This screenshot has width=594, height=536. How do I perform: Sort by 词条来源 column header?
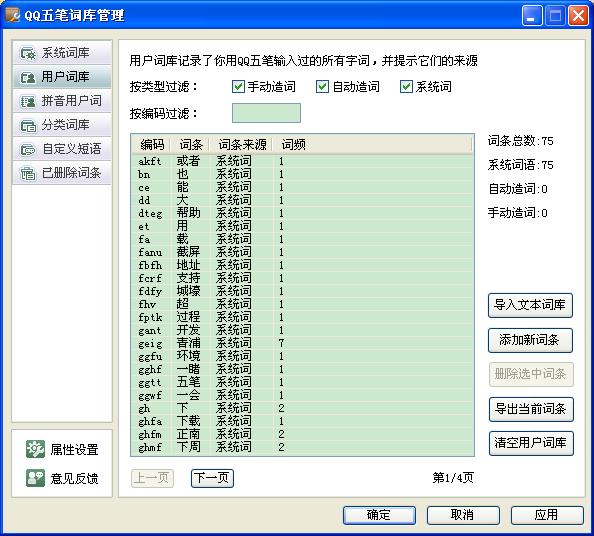242,144
